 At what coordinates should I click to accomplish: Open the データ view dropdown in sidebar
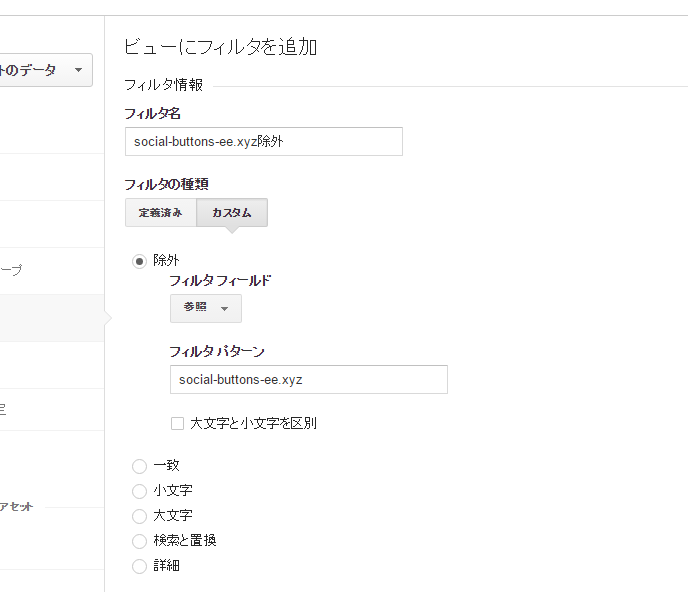click(45, 70)
